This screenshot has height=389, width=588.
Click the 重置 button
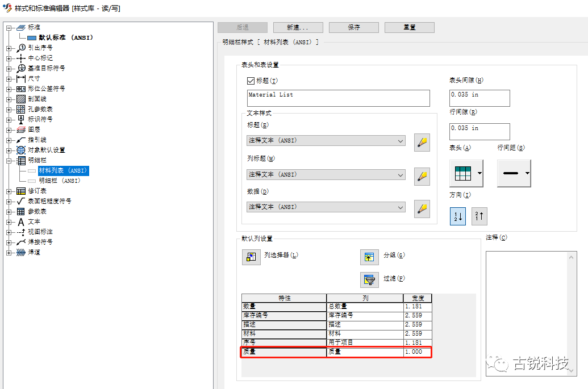click(x=410, y=27)
